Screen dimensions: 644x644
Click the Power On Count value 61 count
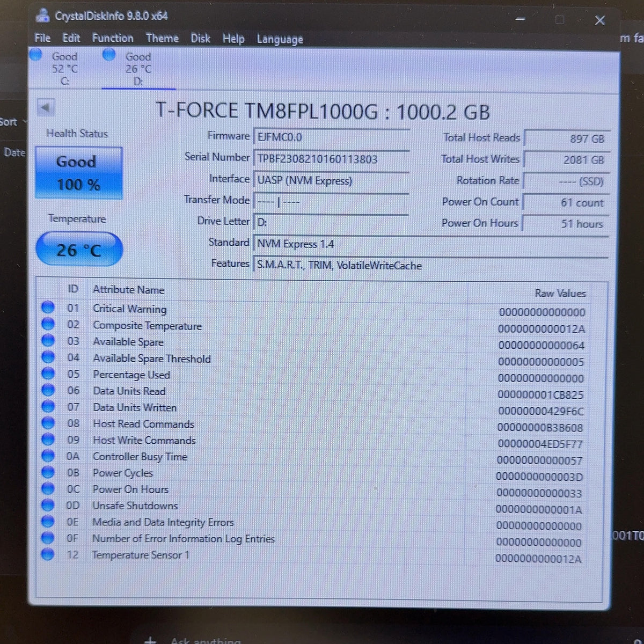567,203
